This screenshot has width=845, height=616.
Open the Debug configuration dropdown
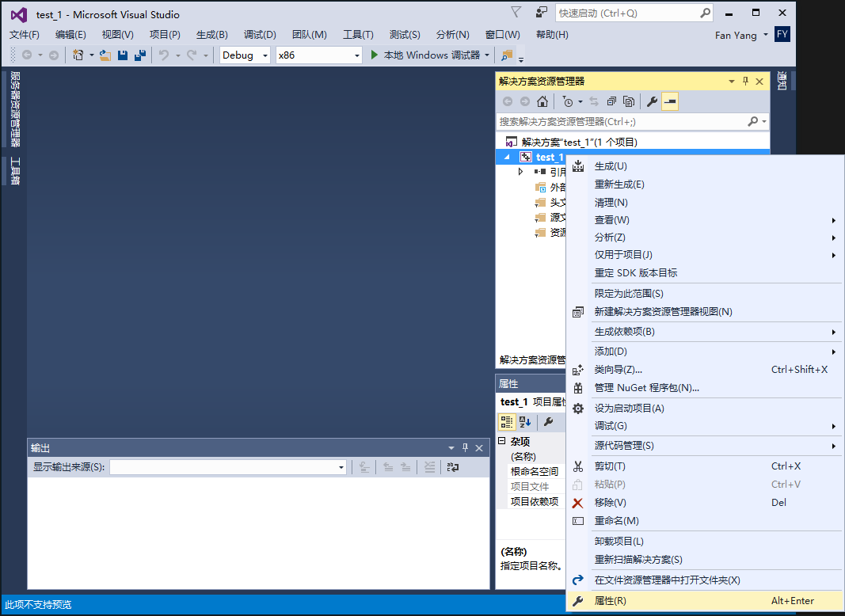click(245, 55)
